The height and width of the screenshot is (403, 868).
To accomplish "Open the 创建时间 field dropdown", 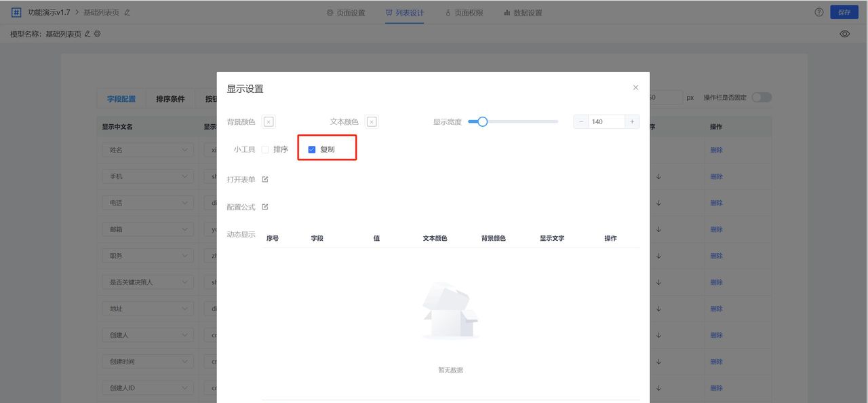I will click(x=147, y=361).
